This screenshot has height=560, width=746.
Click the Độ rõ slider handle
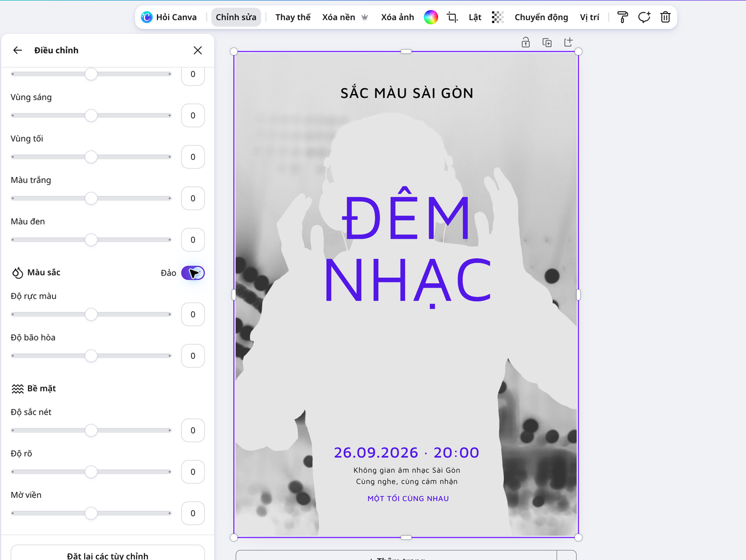tap(91, 472)
